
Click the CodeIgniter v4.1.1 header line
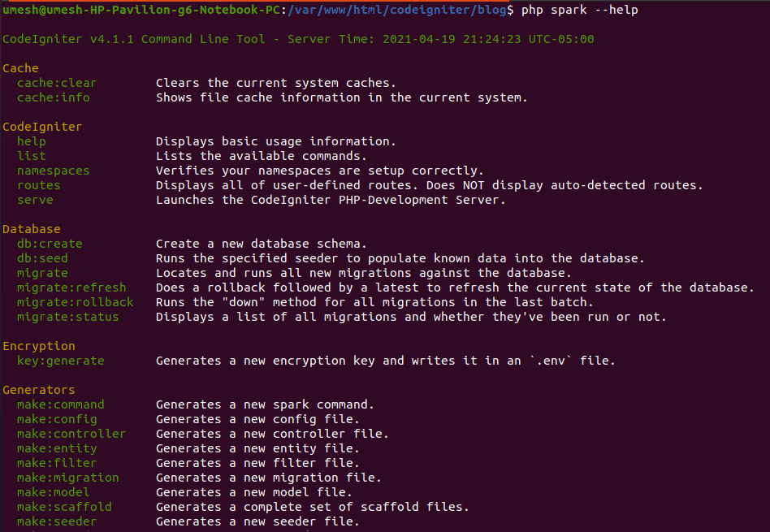[298, 39]
